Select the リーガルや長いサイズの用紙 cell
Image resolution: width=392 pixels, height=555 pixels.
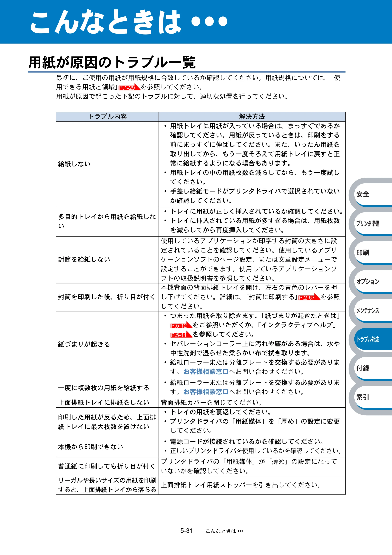(x=107, y=485)
